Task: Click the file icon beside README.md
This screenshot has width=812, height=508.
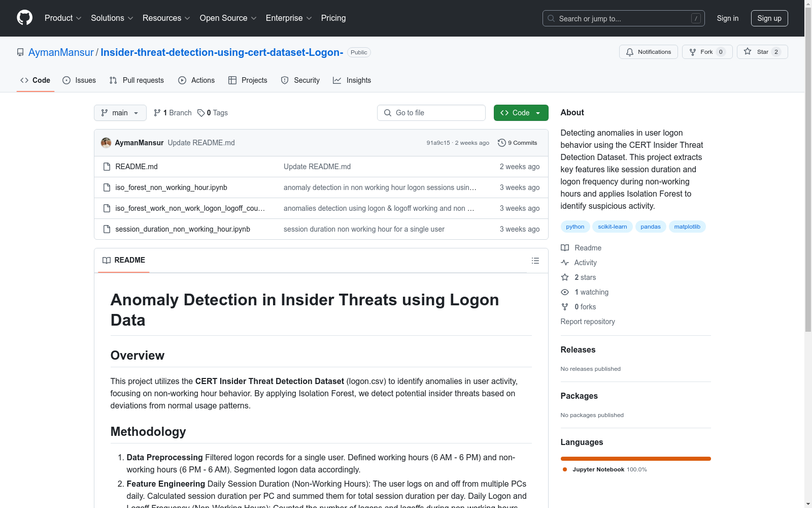Action: [x=107, y=167]
